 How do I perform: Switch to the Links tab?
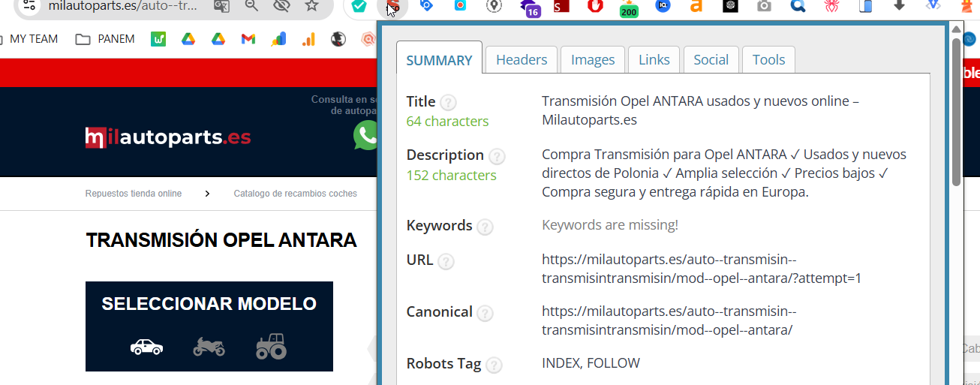[x=654, y=60]
